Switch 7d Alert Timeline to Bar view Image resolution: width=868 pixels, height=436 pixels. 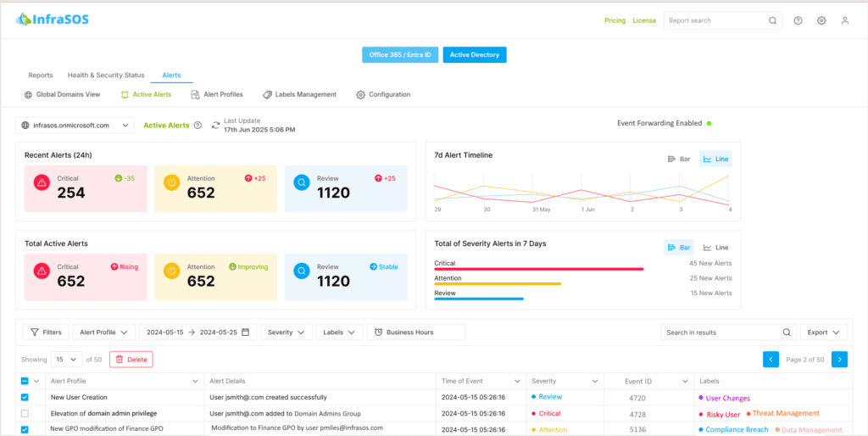[x=678, y=159]
